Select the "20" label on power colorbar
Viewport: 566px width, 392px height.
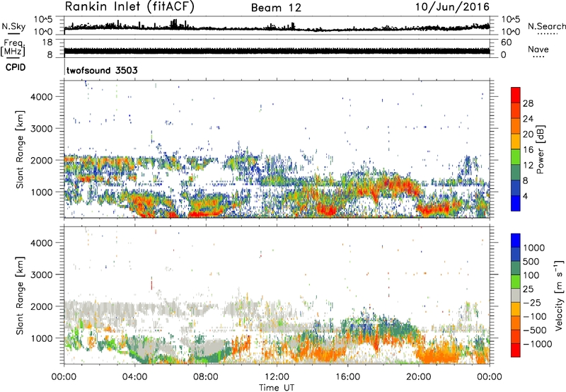pos(528,134)
